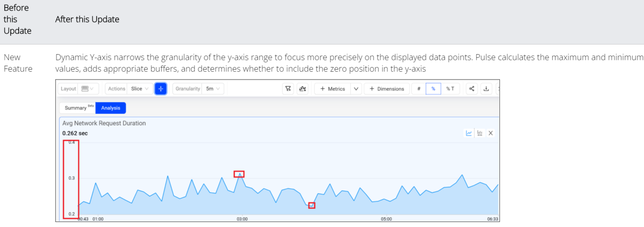Close the Avg Network Request Duration card
Screen dimensions: 644x227
(491, 133)
